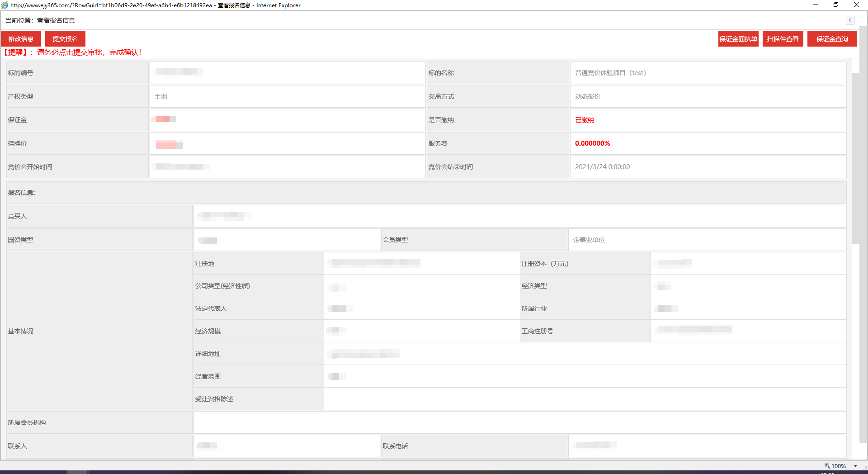Click the empty 受让资格陈述 field
The image size is (868, 474).
[585, 399]
